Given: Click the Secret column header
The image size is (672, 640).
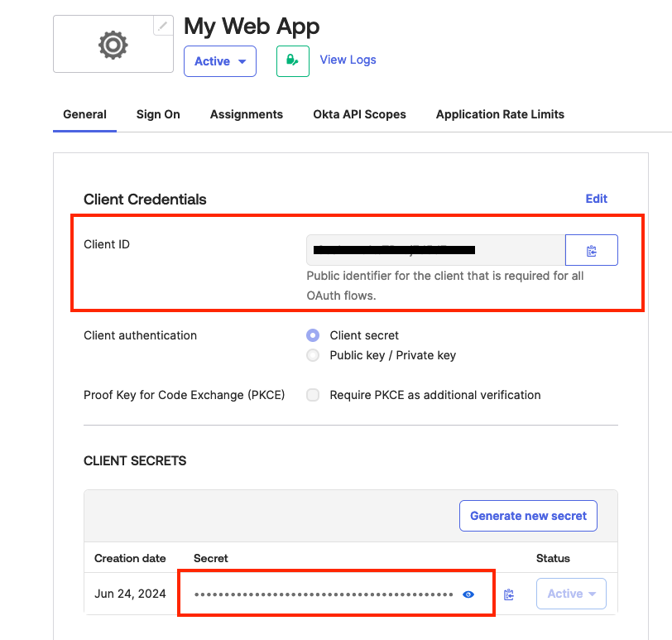Looking at the screenshot, I should pyautogui.click(x=211, y=558).
